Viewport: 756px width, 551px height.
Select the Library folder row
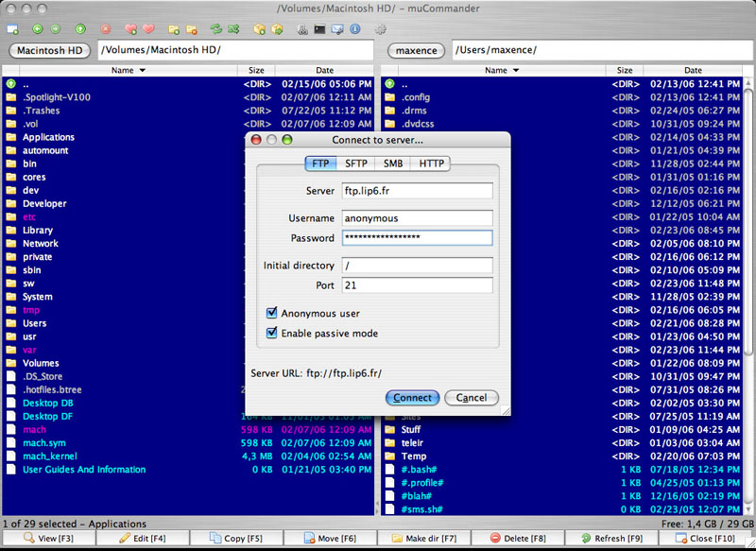(188, 230)
